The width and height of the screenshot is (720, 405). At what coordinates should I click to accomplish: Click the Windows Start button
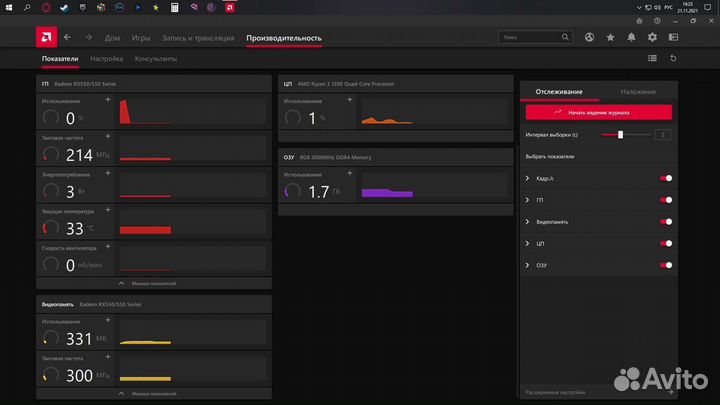(9, 7)
